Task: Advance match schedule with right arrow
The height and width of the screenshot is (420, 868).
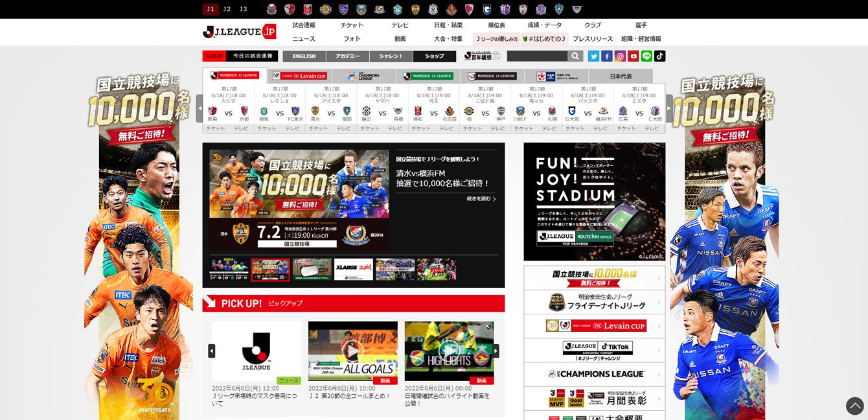Action: [669, 109]
